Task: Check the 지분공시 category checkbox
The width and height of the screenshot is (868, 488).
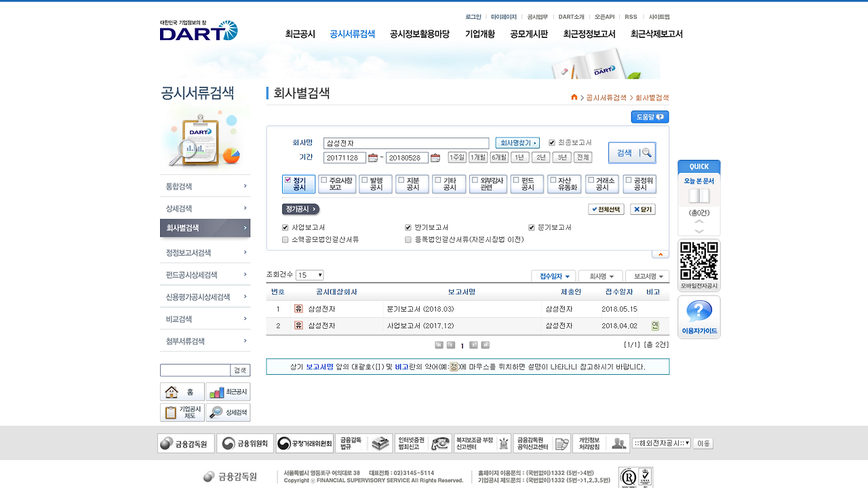Action: coord(401,180)
